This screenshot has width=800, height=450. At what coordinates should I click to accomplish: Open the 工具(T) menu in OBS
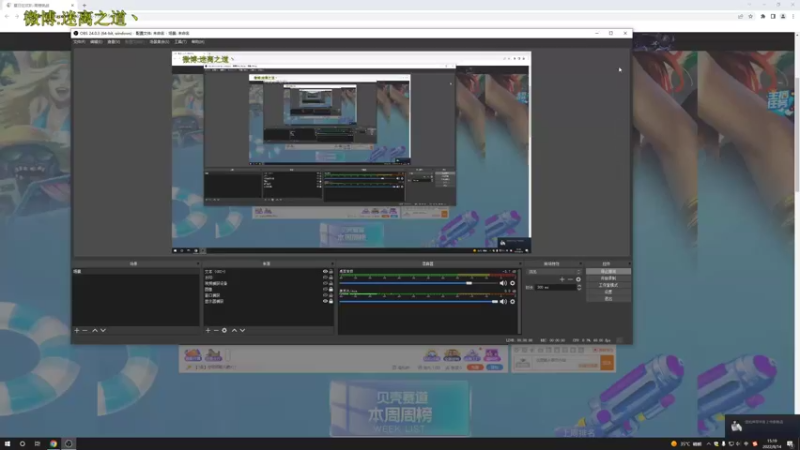[181, 42]
